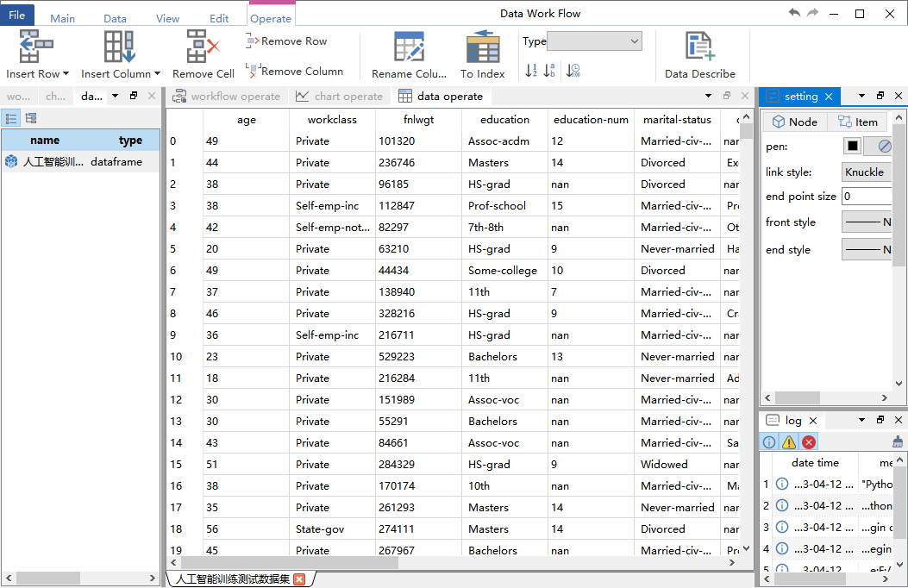Switch to the Data ribbon tab
Viewport: 908px width, 588px height.
115,18
